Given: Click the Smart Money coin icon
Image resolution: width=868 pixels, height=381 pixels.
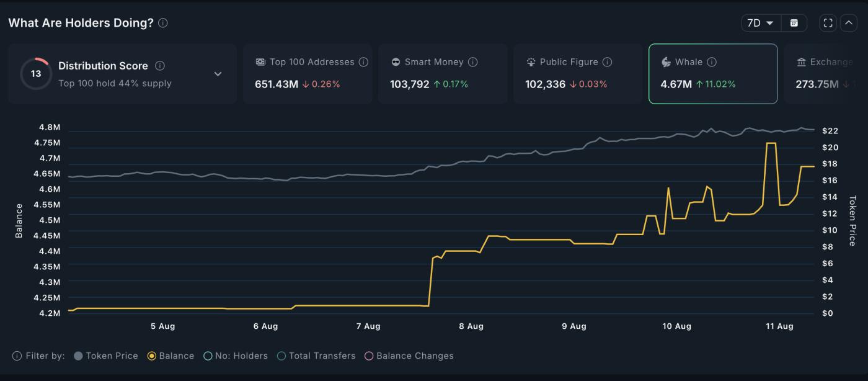Looking at the screenshot, I should [x=394, y=62].
